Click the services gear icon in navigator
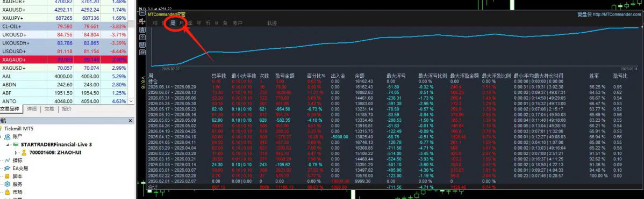 click(8, 185)
